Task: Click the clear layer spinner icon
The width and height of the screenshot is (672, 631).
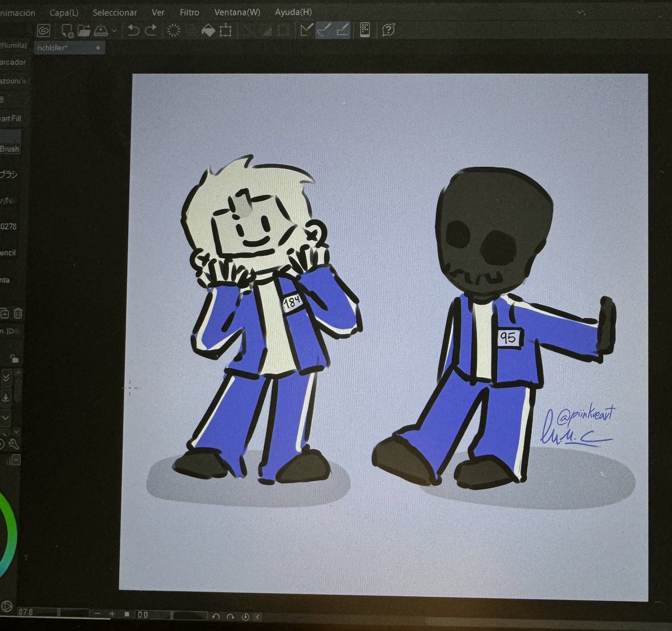Action: [174, 30]
